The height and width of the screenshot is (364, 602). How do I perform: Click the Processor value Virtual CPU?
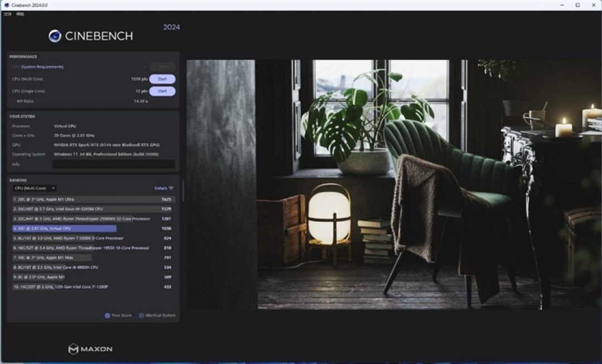pyautogui.click(x=65, y=126)
